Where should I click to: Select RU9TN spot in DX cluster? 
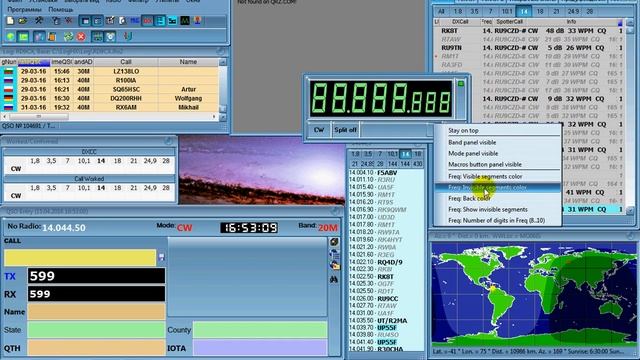451,48
